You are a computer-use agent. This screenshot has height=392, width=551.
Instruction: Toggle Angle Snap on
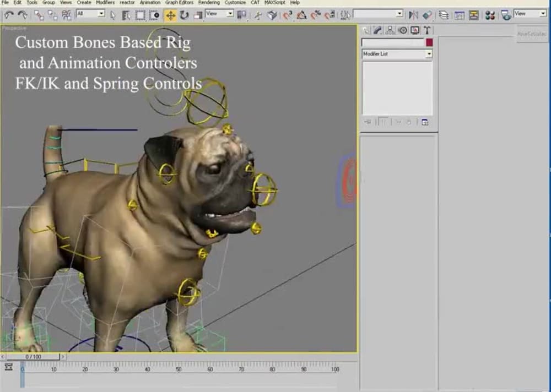[302, 15]
